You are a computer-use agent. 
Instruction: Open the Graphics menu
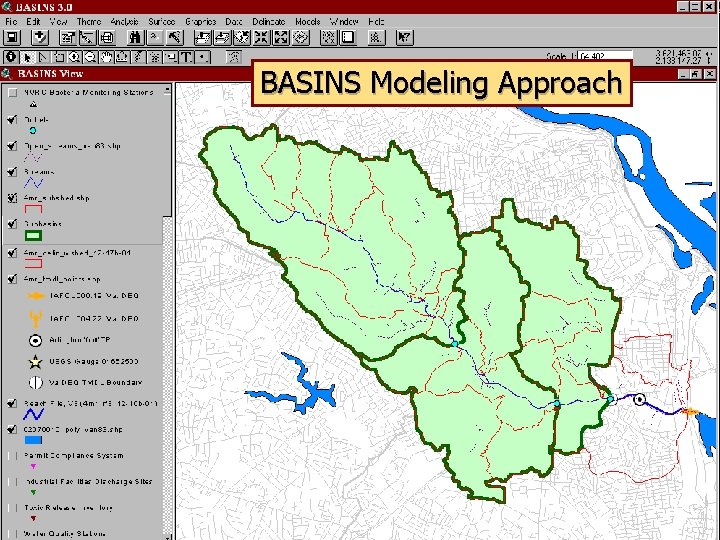[201, 21]
